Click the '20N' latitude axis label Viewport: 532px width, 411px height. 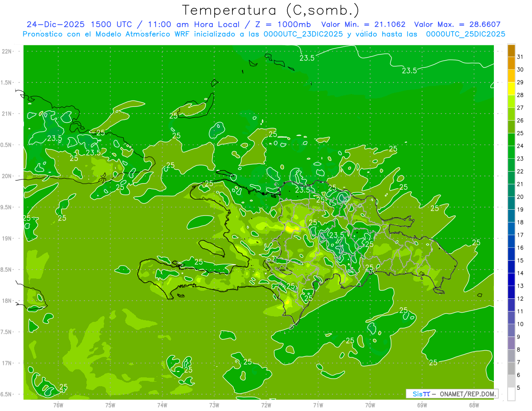click(x=7, y=176)
